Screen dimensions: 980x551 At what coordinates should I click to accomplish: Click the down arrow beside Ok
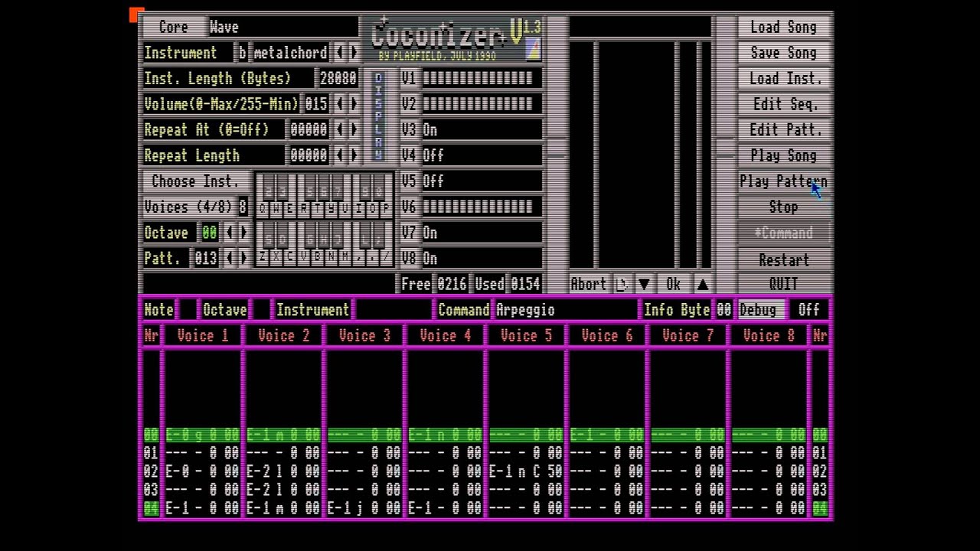[x=644, y=285]
